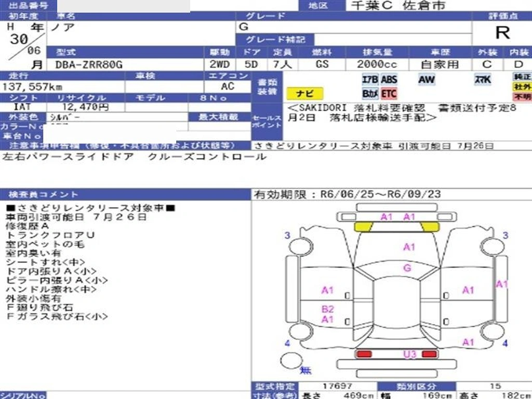Click the spare tire circle marked 無
The image size is (532, 399).
point(291,361)
